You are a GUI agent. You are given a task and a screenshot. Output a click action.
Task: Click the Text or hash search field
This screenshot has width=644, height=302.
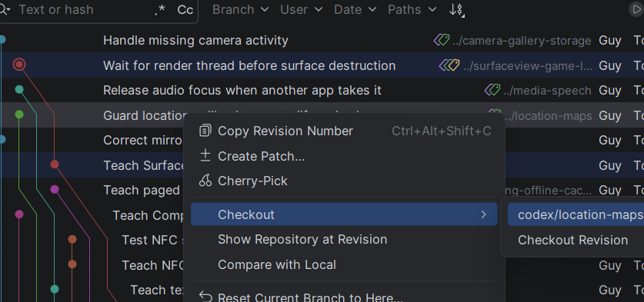pos(82,9)
